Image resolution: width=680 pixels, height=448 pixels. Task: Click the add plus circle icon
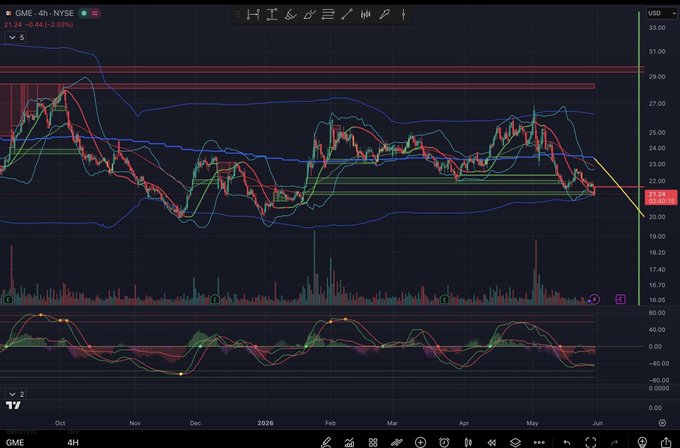(420, 442)
